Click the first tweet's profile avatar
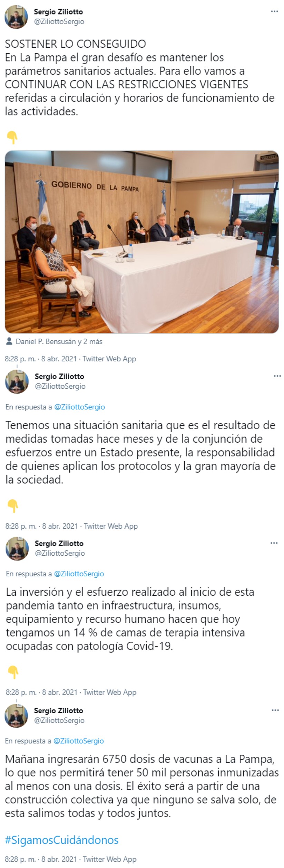 16,17
